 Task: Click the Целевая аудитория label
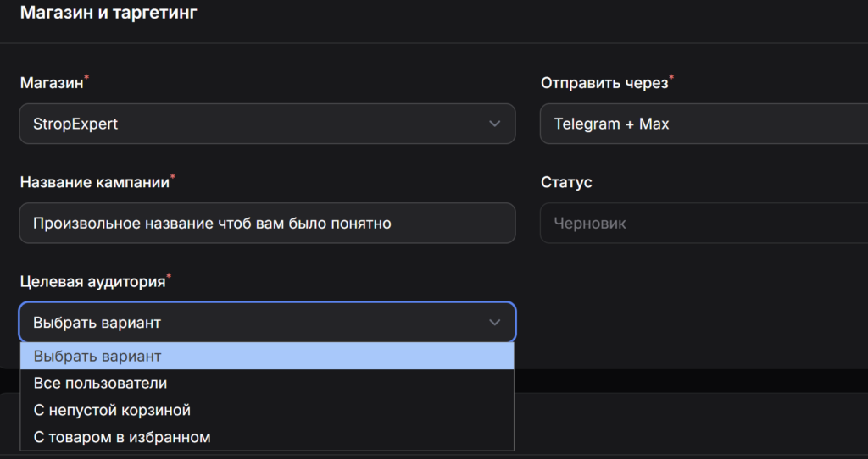point(91,280)
